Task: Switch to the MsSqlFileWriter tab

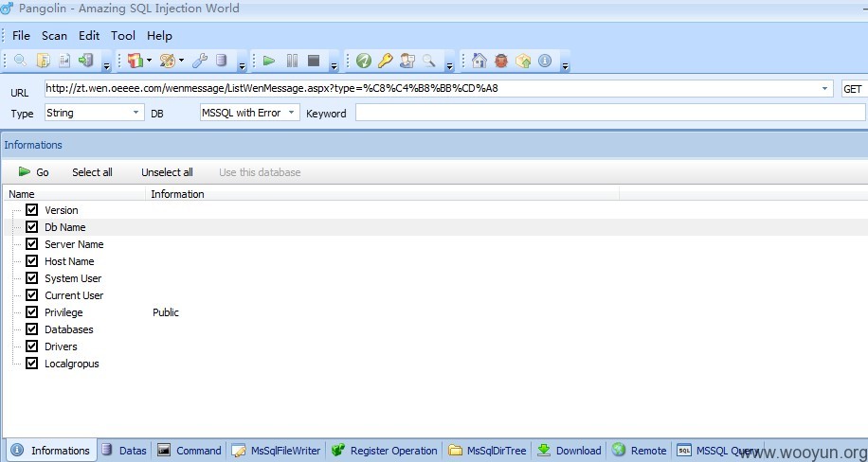Action: pyautogui.click(x=277, y=451)
